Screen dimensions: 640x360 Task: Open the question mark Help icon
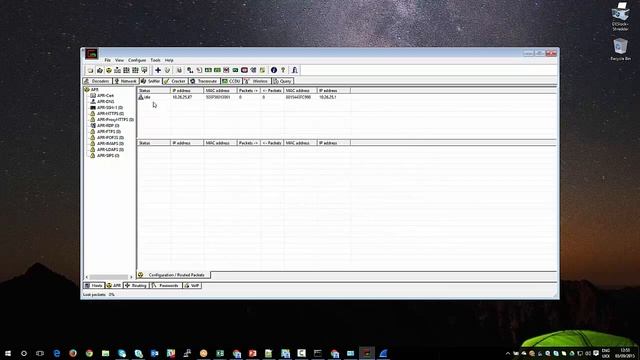283,70
